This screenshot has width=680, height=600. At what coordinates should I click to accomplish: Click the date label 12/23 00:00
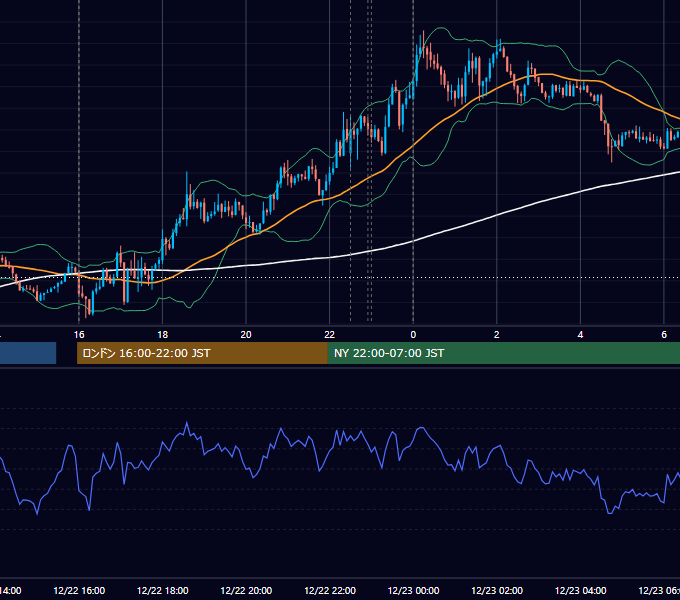click(413, 591)
